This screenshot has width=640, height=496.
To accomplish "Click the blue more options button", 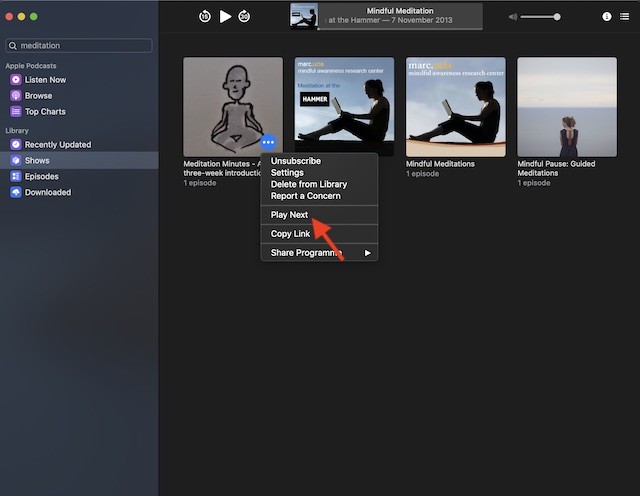I will [x=268, y=142].
